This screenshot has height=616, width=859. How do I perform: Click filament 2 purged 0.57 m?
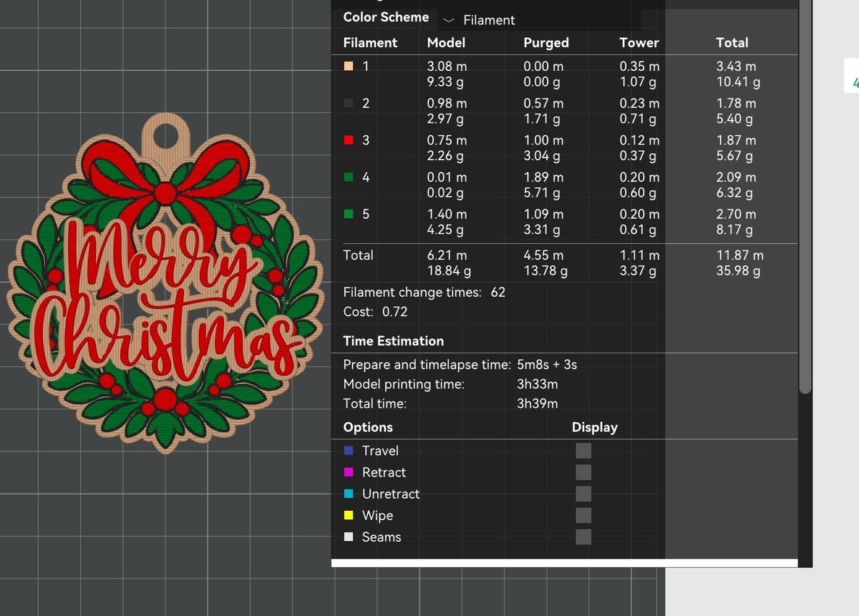tap(543, 103)
